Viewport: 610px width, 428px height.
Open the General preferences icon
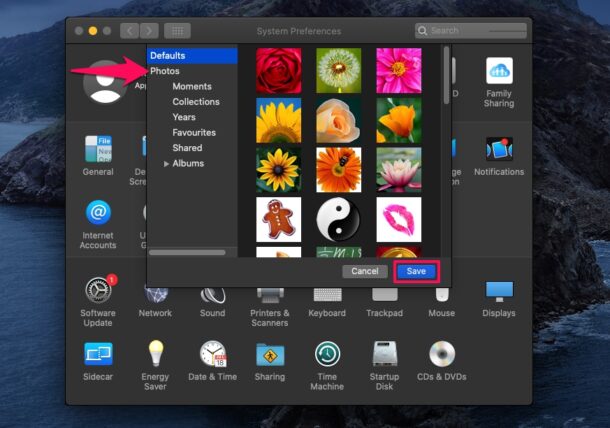pos(98,149)
